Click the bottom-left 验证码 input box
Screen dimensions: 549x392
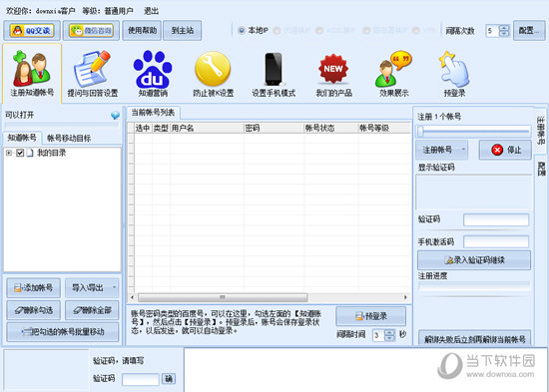141,379
